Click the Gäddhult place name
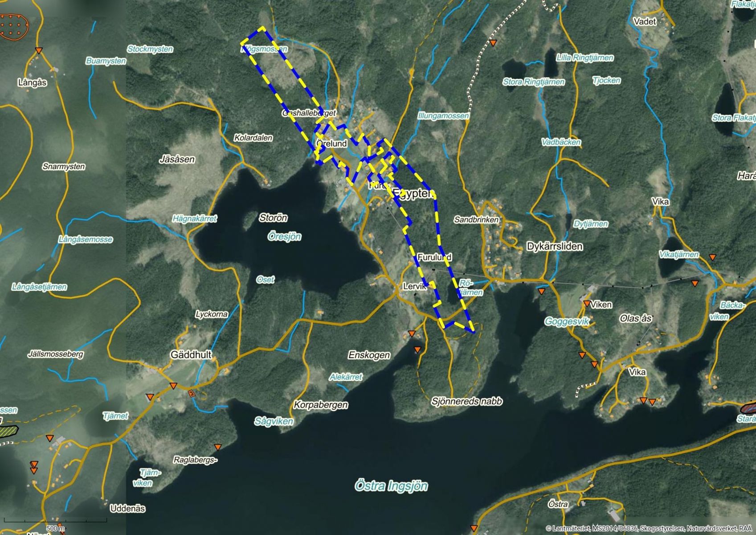 pos(191,354)
